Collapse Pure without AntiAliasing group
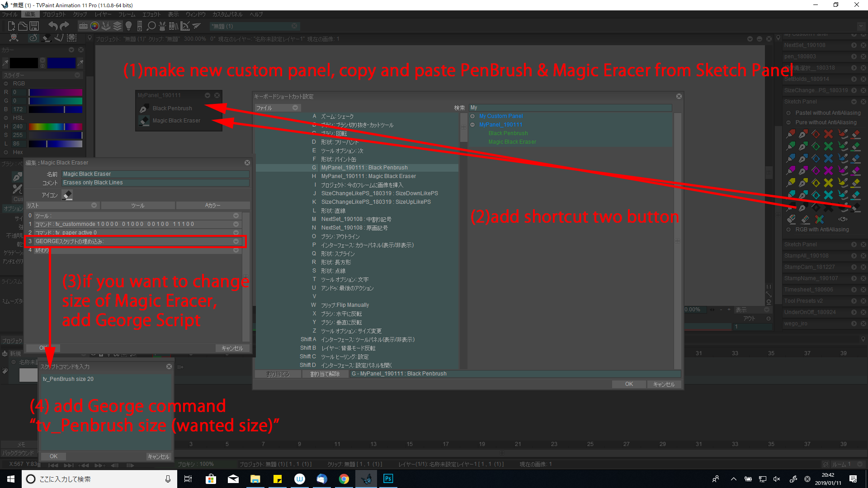This screenshot has height=488, width=868. [788, 122]
